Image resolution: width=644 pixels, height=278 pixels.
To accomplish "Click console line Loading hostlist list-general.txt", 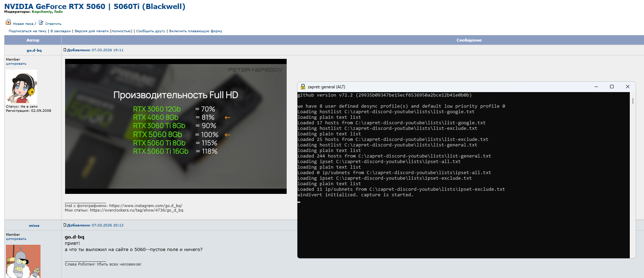I will [387, 145].
